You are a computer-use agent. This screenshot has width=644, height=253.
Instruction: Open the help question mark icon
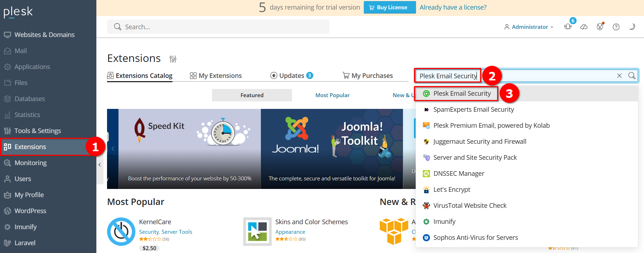[616, 27]
